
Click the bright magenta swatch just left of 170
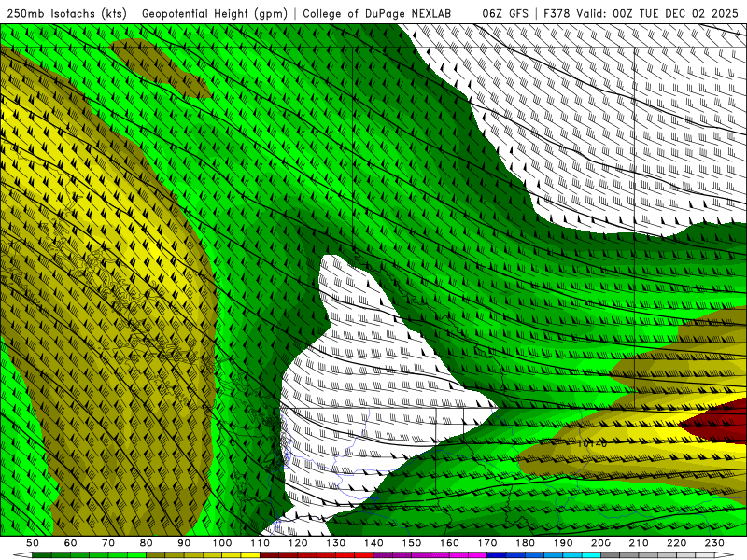[478, 555]
